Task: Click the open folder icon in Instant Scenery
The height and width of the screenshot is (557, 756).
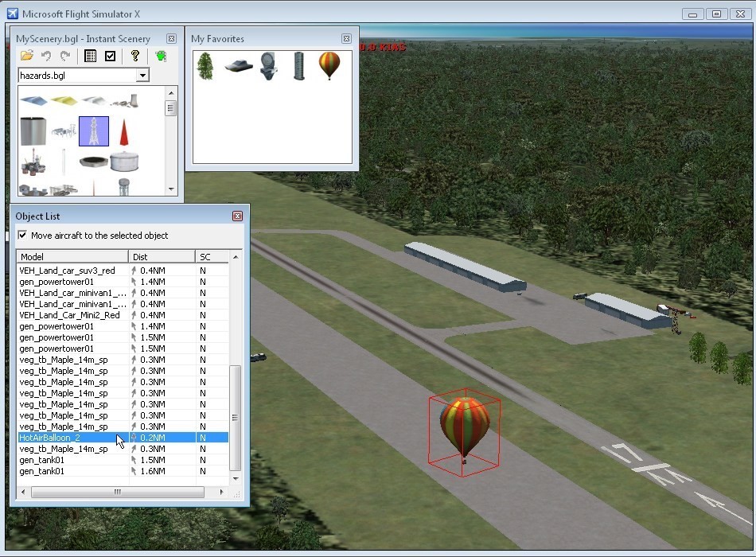Action: pos(27,56)
